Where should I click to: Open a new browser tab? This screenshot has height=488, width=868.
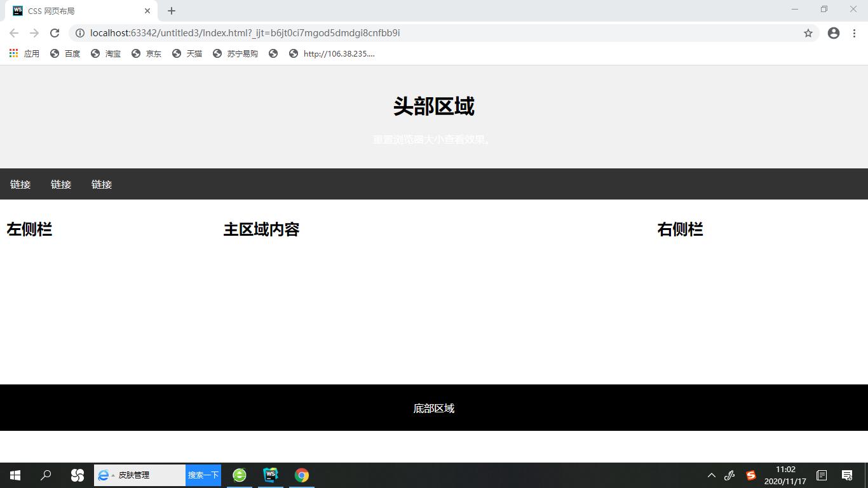click(x=170, y=11)
